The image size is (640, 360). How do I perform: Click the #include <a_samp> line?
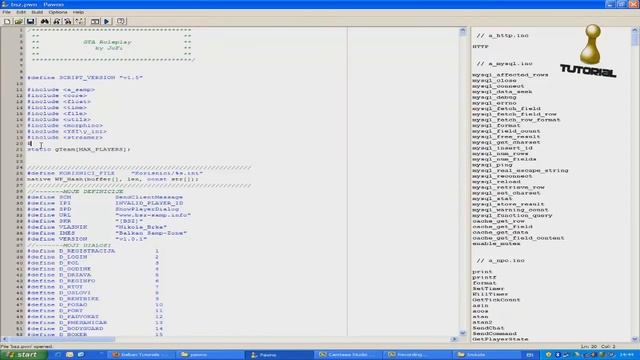click(x=61, y=90)
